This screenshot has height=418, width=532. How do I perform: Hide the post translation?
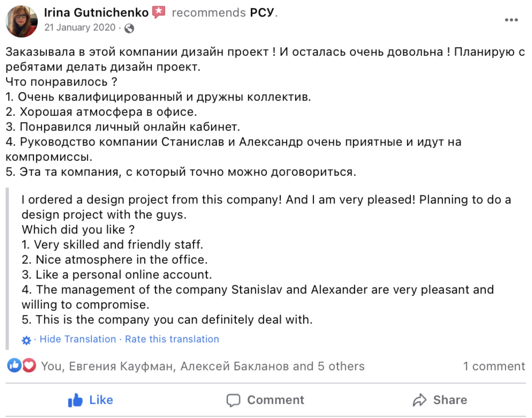point(78,339)
